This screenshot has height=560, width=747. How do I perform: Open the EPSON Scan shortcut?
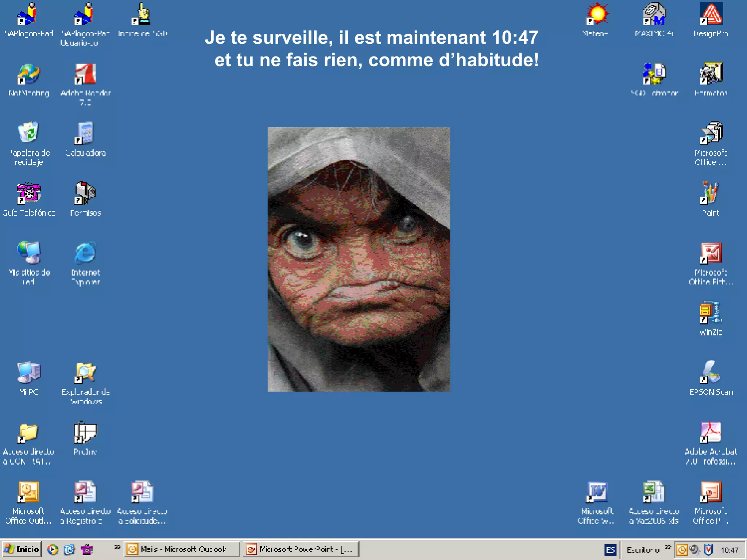pos(711,372)
